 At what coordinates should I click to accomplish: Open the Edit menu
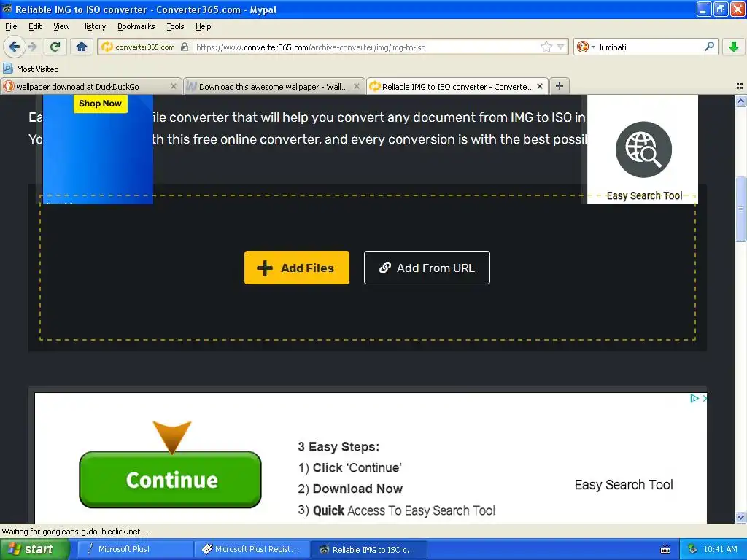coord(35,26)
